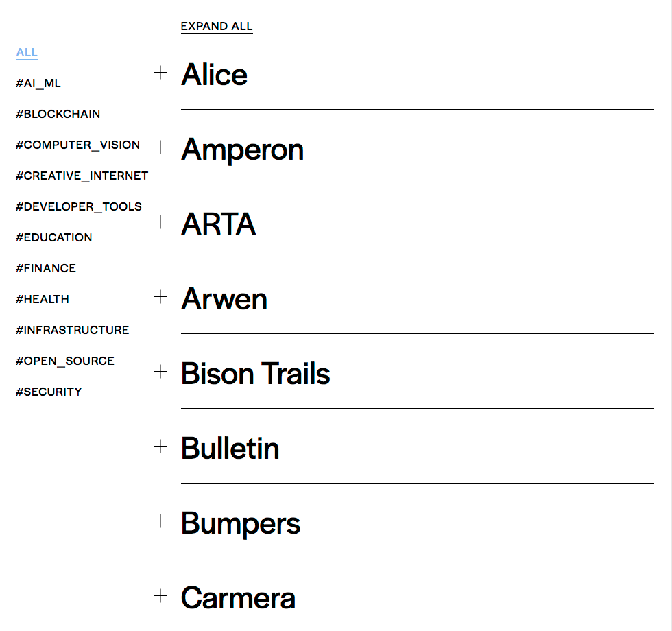Expand the Bumpers entry plus icon
The height and width of the screenshot is (631, 672).
(x=160, y=521)
